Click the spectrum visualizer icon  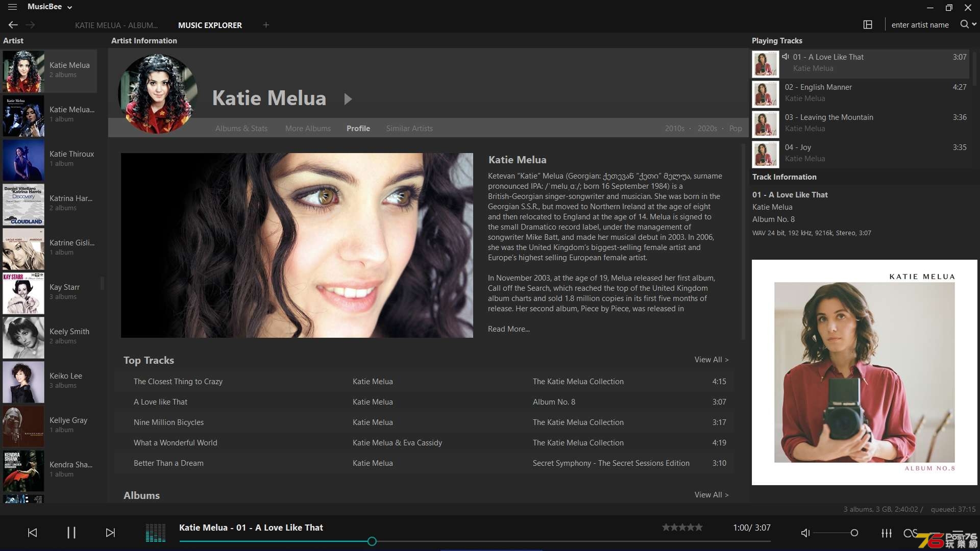coord(156,533)
